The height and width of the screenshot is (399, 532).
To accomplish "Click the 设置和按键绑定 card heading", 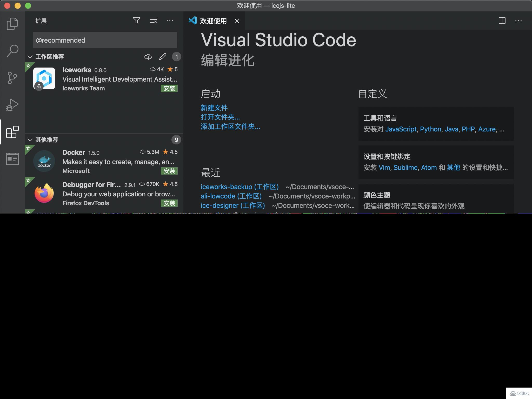I will point(387,157).
